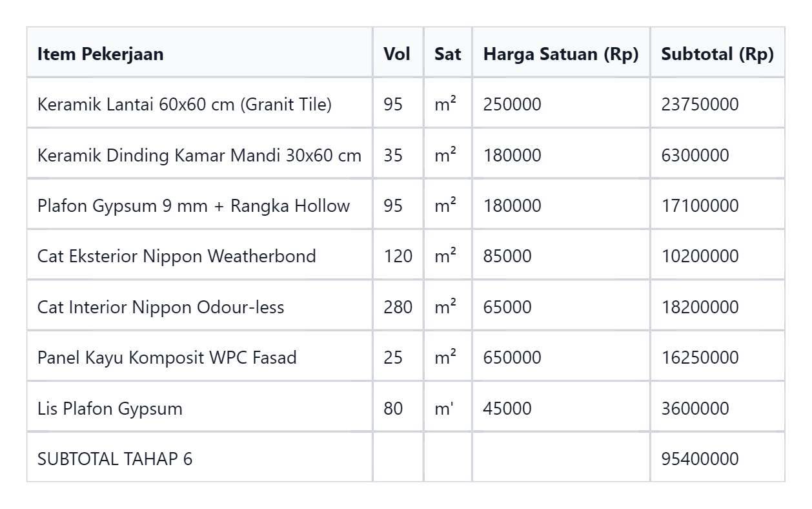Click the Vol column header

pyautogui.click(x=398, y=53)
